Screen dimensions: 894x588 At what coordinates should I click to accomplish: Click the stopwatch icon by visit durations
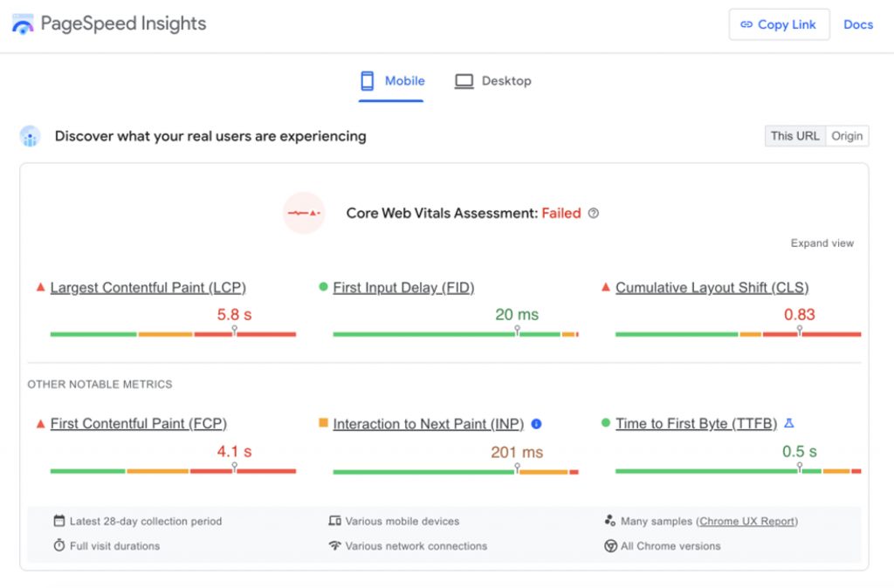coord(59,546)
